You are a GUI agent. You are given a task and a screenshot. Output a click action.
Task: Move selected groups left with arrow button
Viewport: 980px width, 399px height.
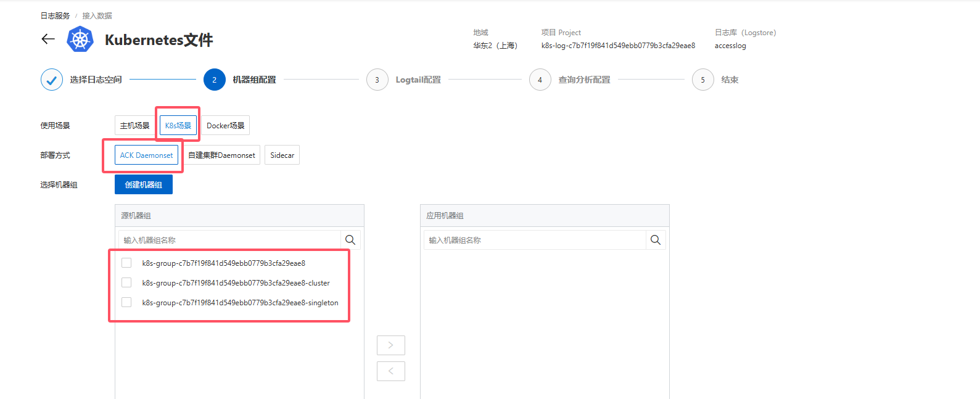[x=391, y=371]
